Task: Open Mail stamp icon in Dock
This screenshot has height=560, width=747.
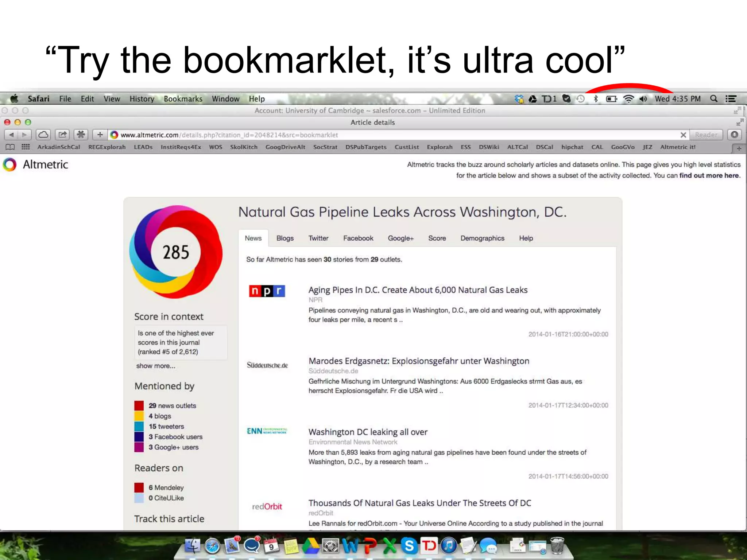Action: [232, 545]
